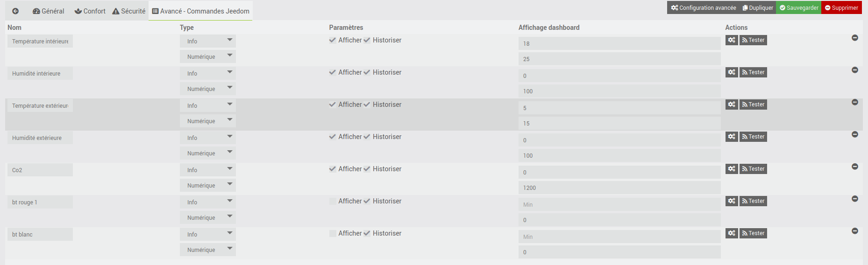Open Info type dropdown for bt blanc
Viewport: 868px width, 265px height.
coord(208,234)
